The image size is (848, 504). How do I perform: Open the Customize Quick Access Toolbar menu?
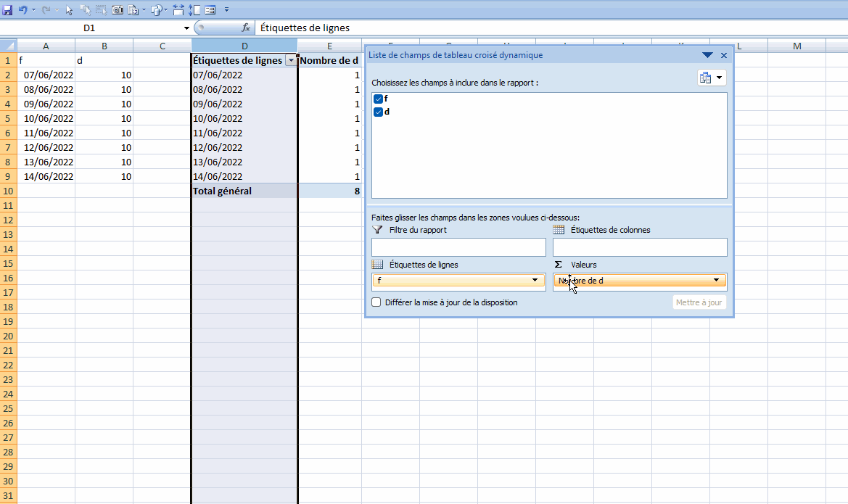click(x=227, y=10)
